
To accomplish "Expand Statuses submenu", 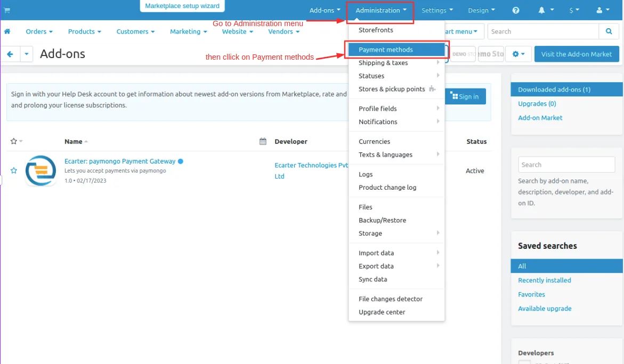I will [x=396, y=76].
